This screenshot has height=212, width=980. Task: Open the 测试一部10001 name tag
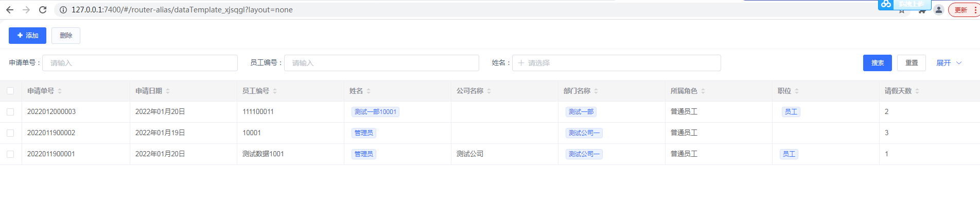pyautogui.click(x=375, y=112)
